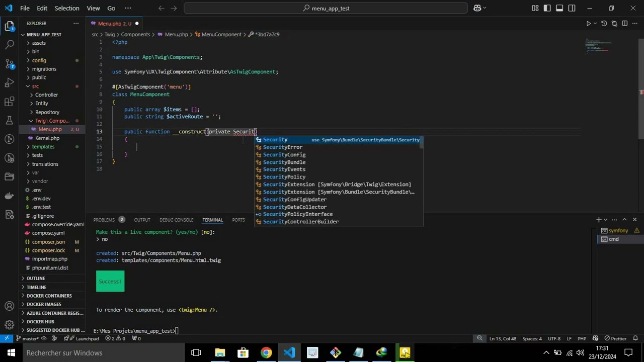Toggle primary sidebar visibility
This screenshot has width=644, height=362.
coord(547,8)
